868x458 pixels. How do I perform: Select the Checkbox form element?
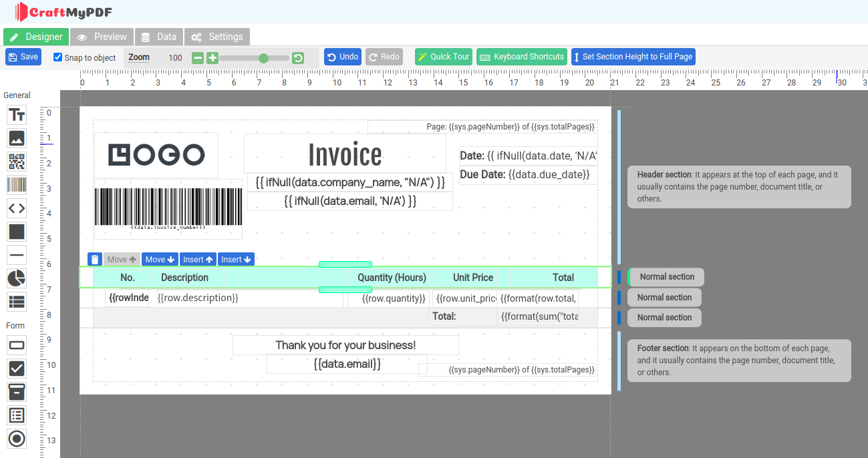tap(17, 369)
